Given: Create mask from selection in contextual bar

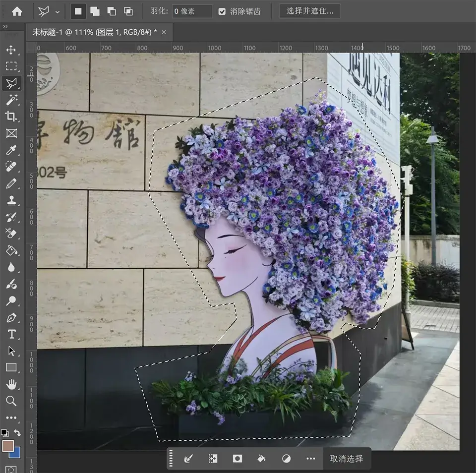Looking at the screenshot, I should [237, 459].
